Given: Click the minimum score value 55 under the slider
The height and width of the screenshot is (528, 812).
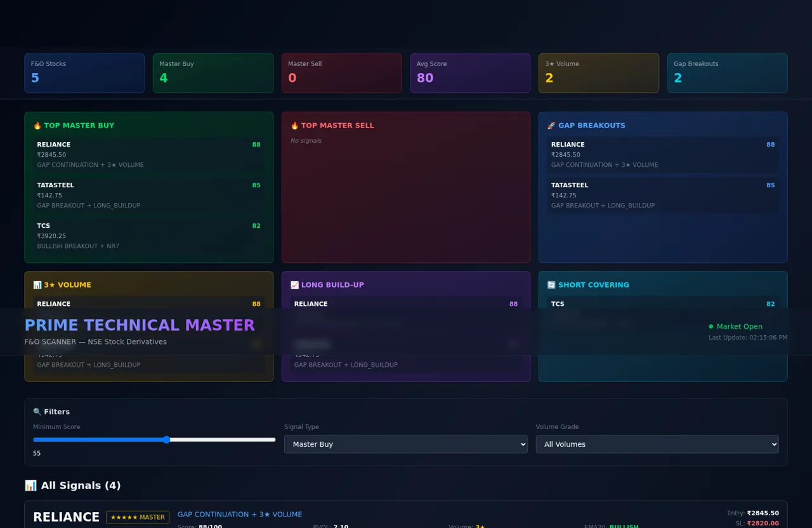Looking at the screenshot, I should [x=37, y=453].
